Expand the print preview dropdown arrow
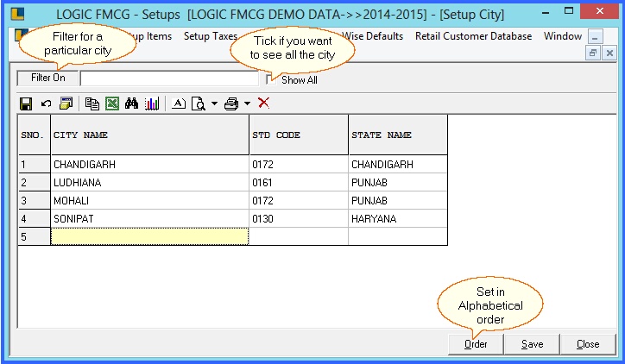625x364 pixels. click(214, 104)
